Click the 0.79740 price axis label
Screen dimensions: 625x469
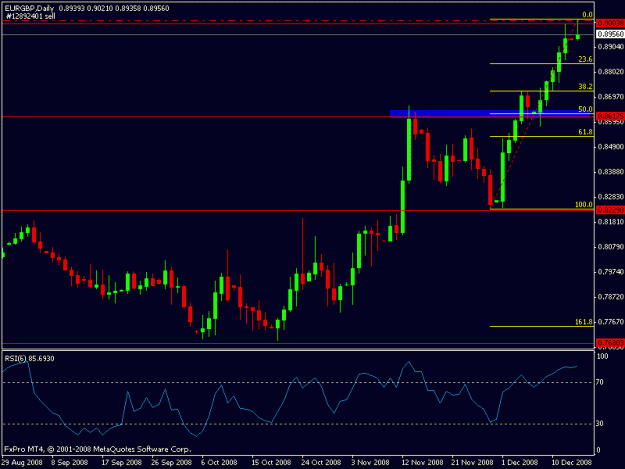coord(610,272)
